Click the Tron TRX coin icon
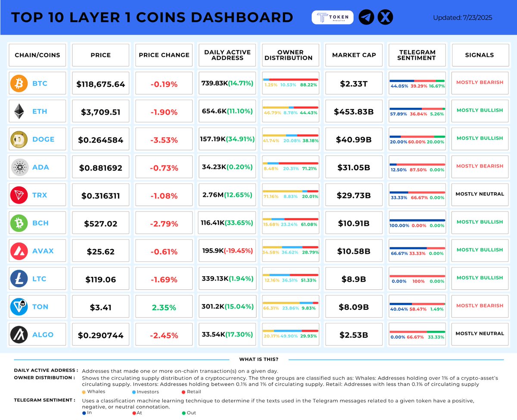 [19, 195]
